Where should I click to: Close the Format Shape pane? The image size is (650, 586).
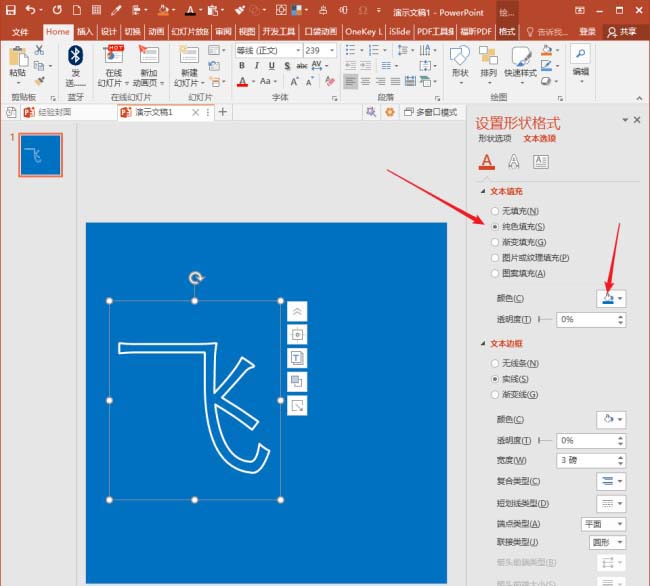[637, 120]
